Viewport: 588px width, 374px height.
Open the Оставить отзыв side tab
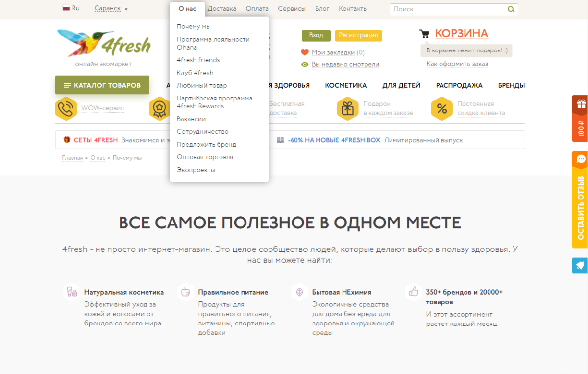(x=580, y=199)
